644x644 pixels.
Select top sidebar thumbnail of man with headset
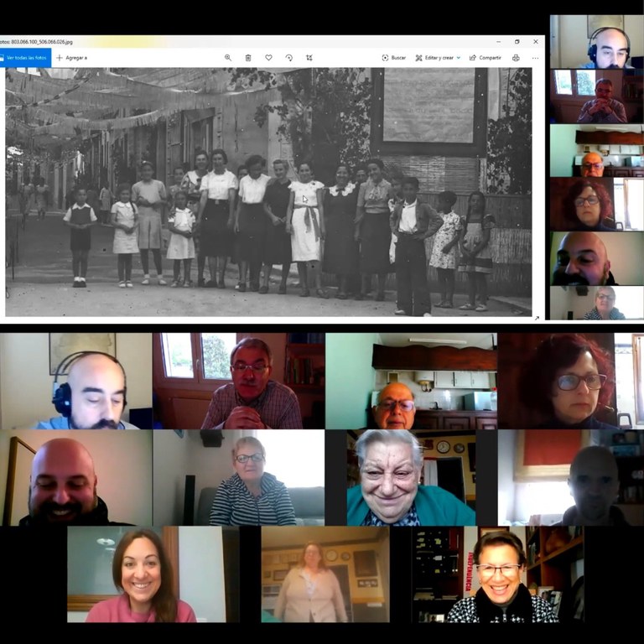[596, 42]
